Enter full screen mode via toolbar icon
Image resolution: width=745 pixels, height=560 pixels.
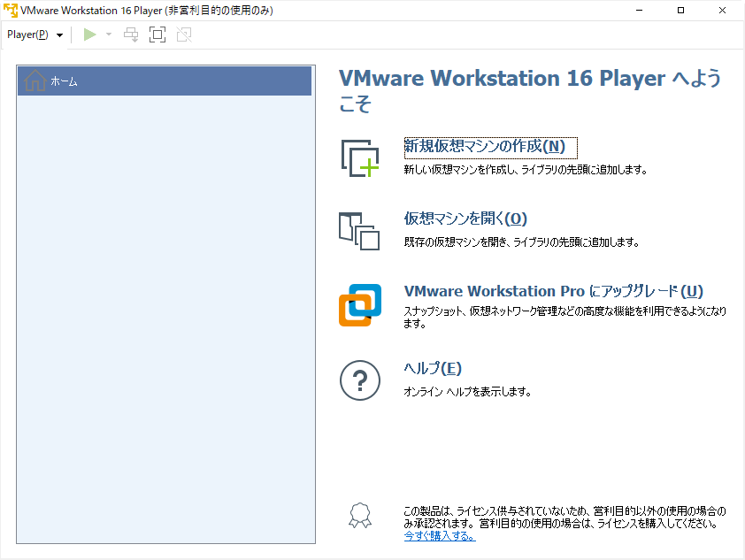[x=157, y=35]
